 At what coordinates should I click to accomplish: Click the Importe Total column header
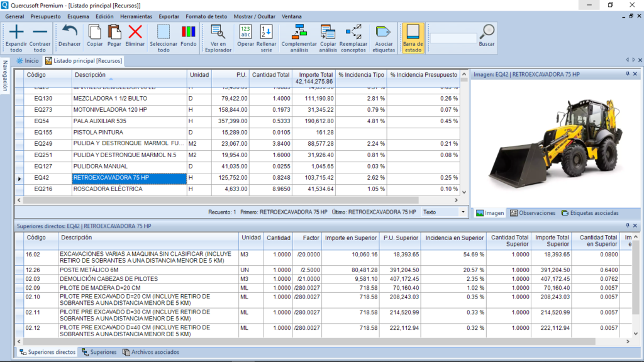point(313,78)
